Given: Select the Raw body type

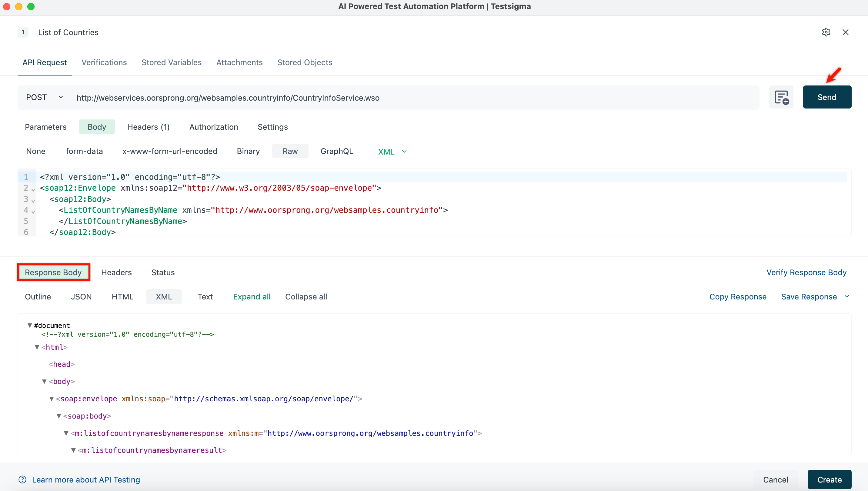Looking at the screenshot, I should tap(290, 152).
